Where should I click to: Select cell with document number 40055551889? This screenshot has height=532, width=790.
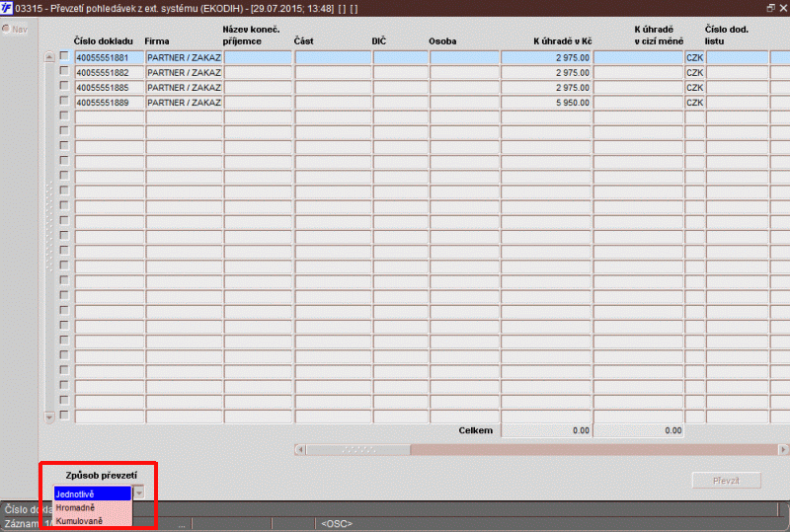110,103
